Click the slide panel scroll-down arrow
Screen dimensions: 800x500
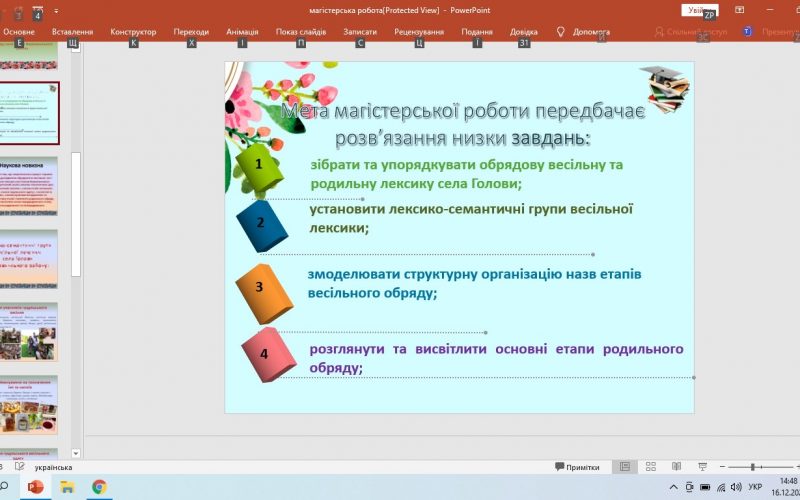pos(76,453)
